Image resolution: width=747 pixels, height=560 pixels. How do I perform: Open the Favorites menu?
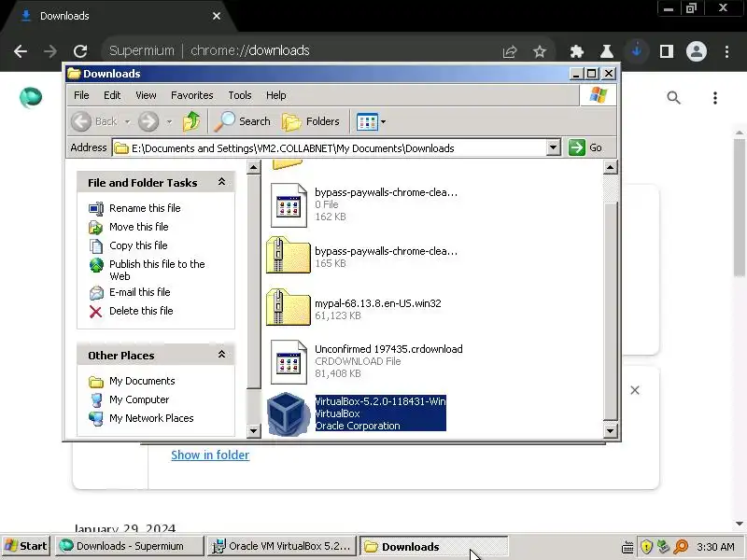(192, 95)
